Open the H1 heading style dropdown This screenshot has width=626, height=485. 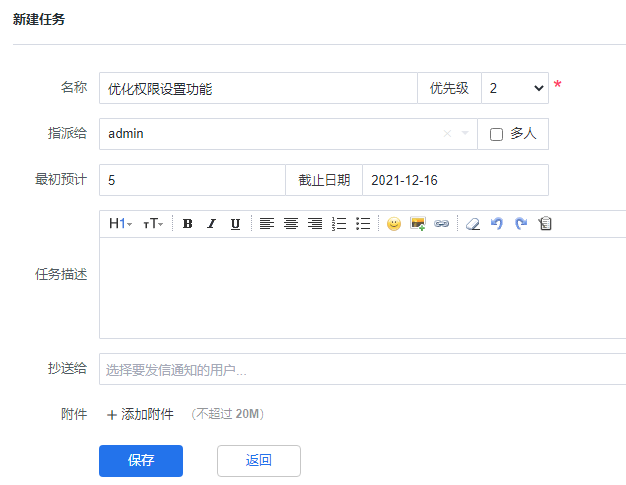click(120, 224)
